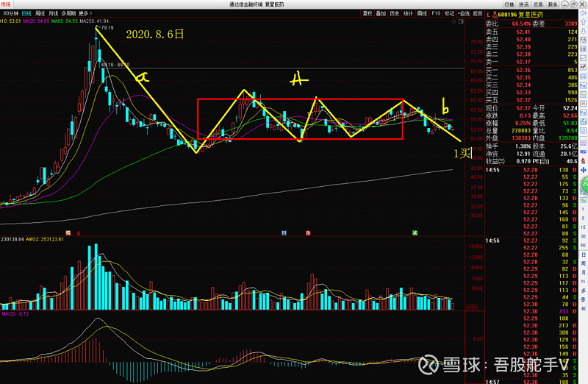Click the red dollar sign sidebar icon
Viewport: 588px width, 384px height.
(583, 160)
